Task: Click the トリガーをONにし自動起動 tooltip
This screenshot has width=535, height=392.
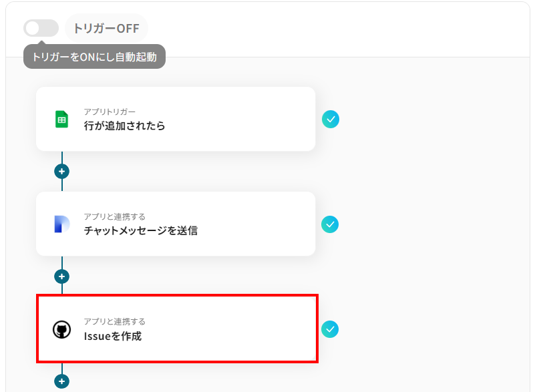Action: click(x=94, y=57)
